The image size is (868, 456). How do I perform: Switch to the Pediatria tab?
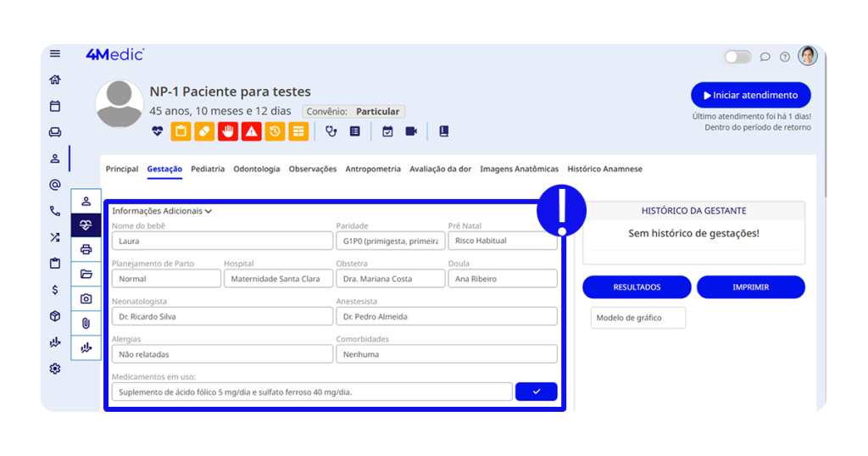tap(208, 169)
